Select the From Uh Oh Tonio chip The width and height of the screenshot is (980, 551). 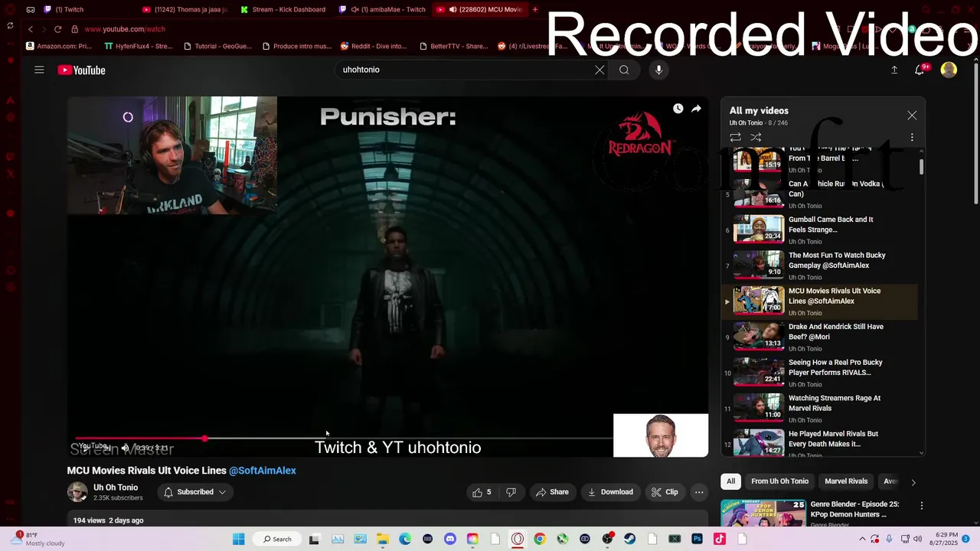click(x=779, y=481)
